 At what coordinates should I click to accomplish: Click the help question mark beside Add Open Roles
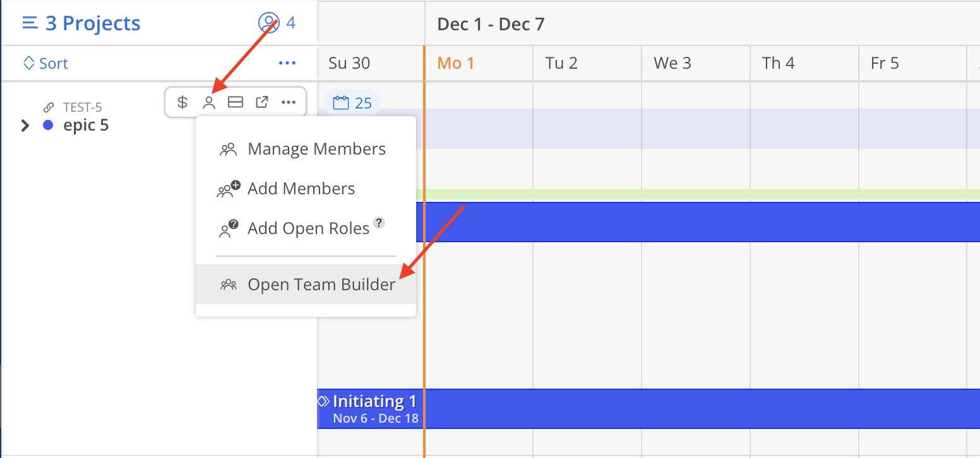pos(379,222)
